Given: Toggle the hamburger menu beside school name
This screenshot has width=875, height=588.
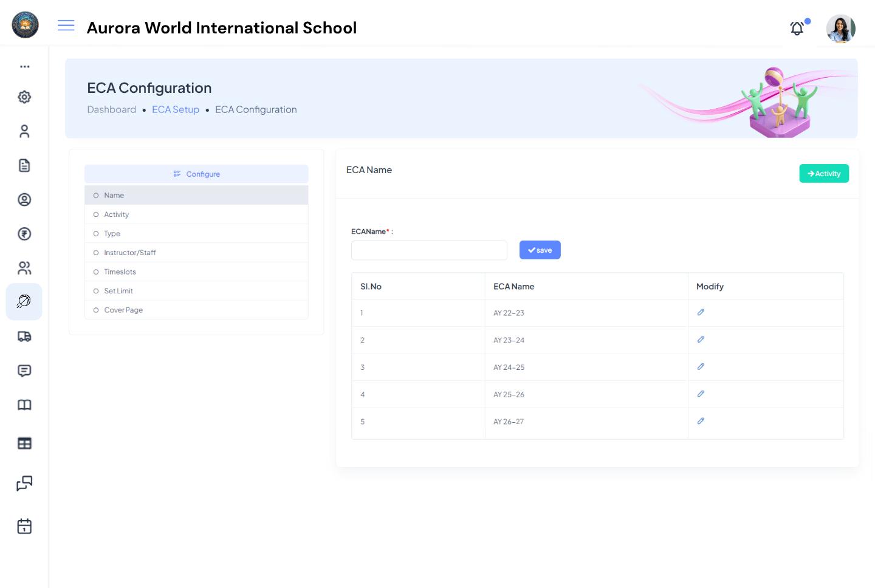Looking at the screenshot, I should point(66,26).
